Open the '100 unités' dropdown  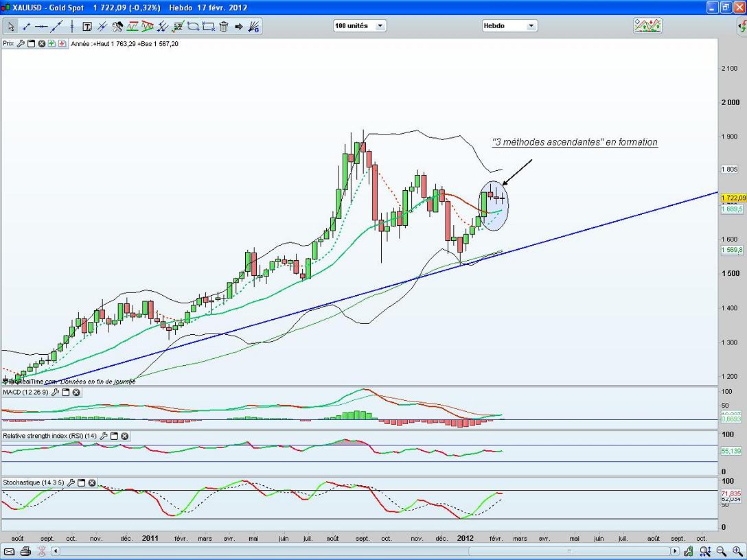[359, 26]
